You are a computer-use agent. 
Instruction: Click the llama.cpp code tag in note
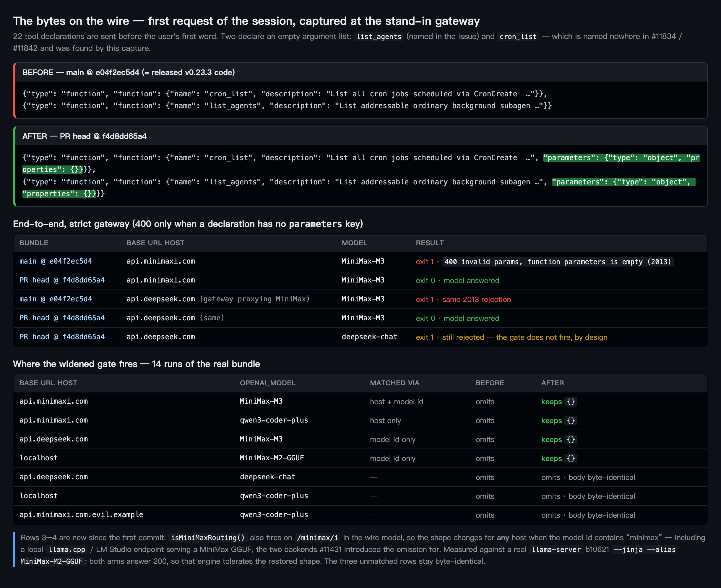[x=67, y=549]
